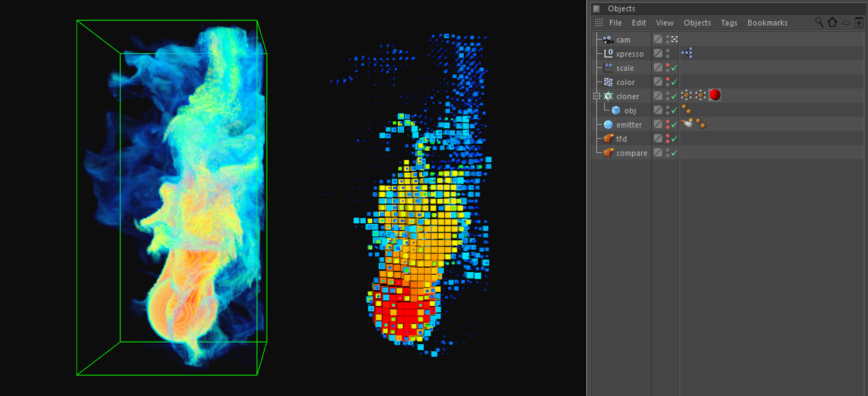Select the orange dots tag on emitter row
This screenshot has width=868, height=396.
[700, 124]
